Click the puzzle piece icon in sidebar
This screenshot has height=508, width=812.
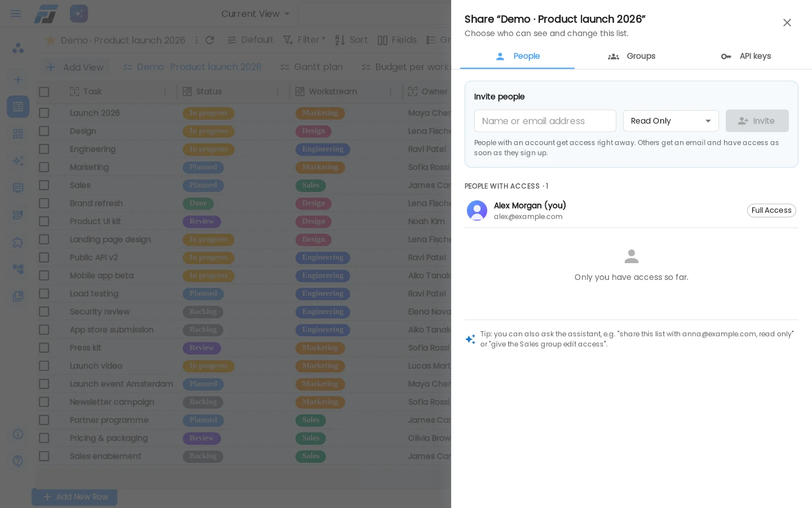coord(18,242)
